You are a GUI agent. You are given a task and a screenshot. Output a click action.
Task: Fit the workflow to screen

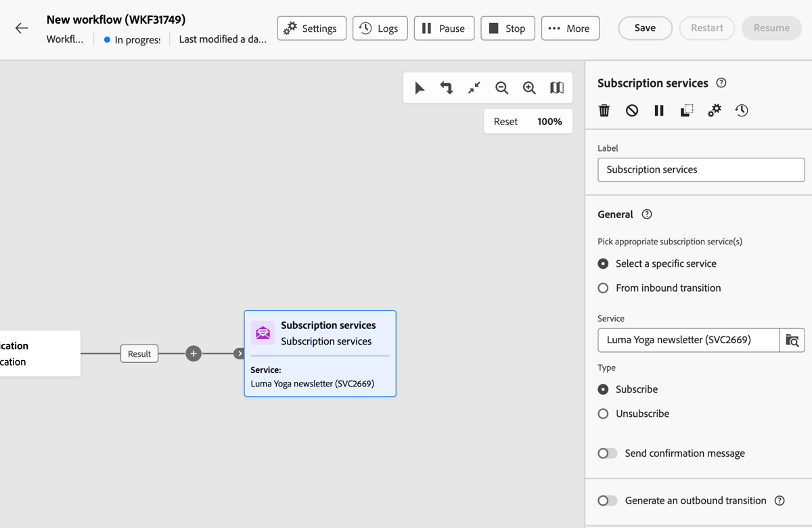tap(474, 87)
